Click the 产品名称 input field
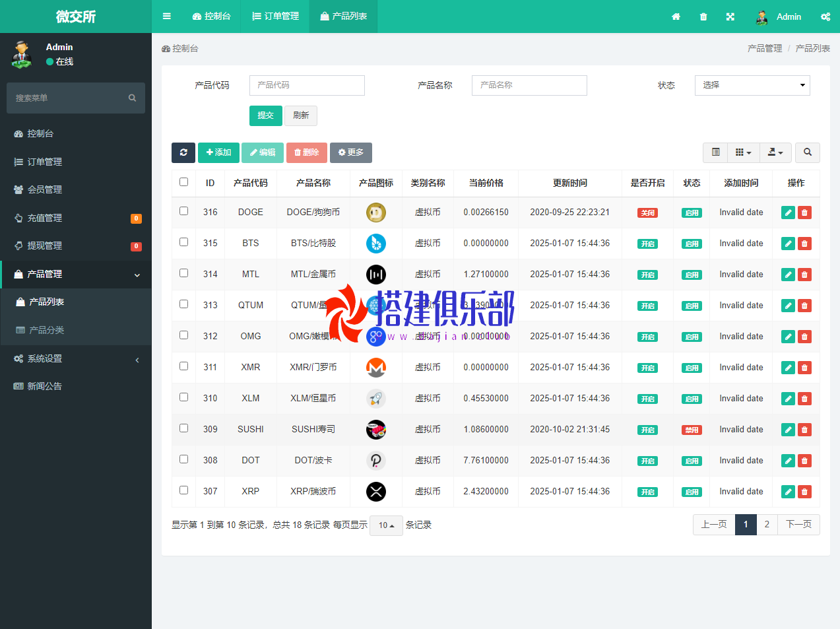 click(529, 85)
